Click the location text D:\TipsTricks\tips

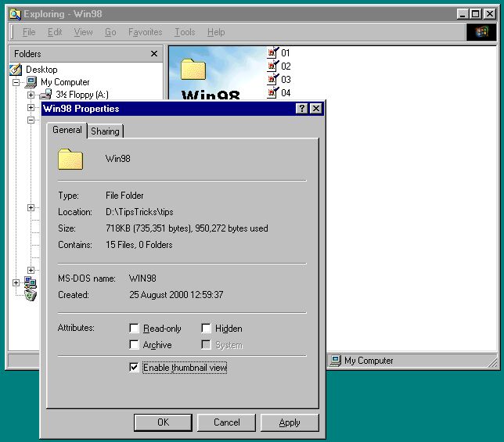pyautogui.click(x=139, y=212)
